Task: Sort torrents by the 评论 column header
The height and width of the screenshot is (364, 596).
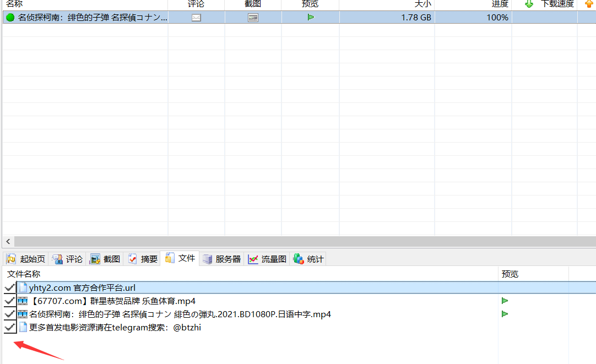Action: (x=196, y=4)
